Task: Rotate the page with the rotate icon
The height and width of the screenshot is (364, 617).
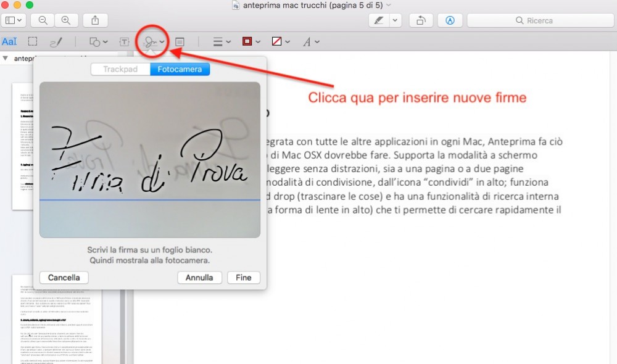Action: coord(421,20)
